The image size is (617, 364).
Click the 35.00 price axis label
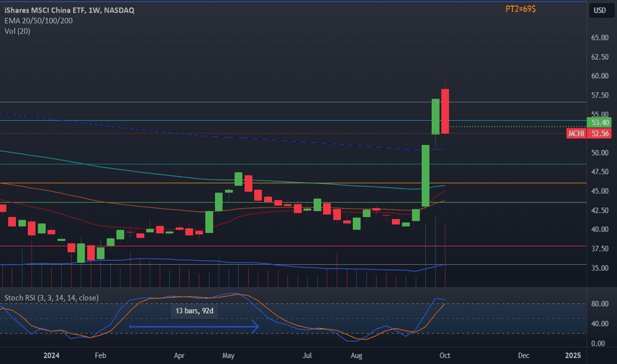(600, 268)
